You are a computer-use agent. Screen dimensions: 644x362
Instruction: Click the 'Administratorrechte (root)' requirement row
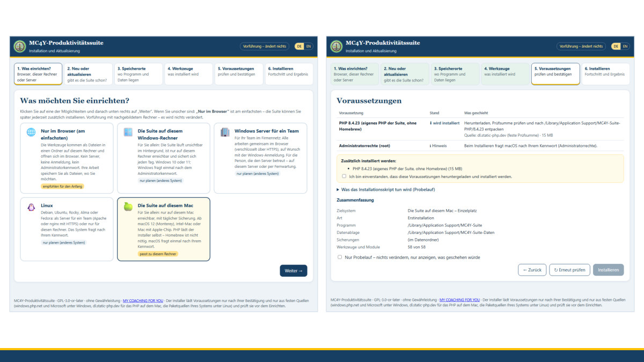480,146
